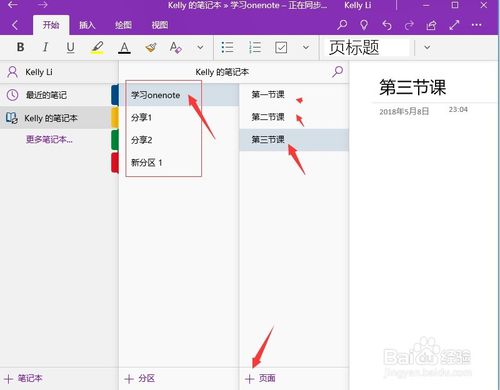This screenshot has height=390, width=500.
Task: Apply font color with the A icon
Action: tap(124, 48)
